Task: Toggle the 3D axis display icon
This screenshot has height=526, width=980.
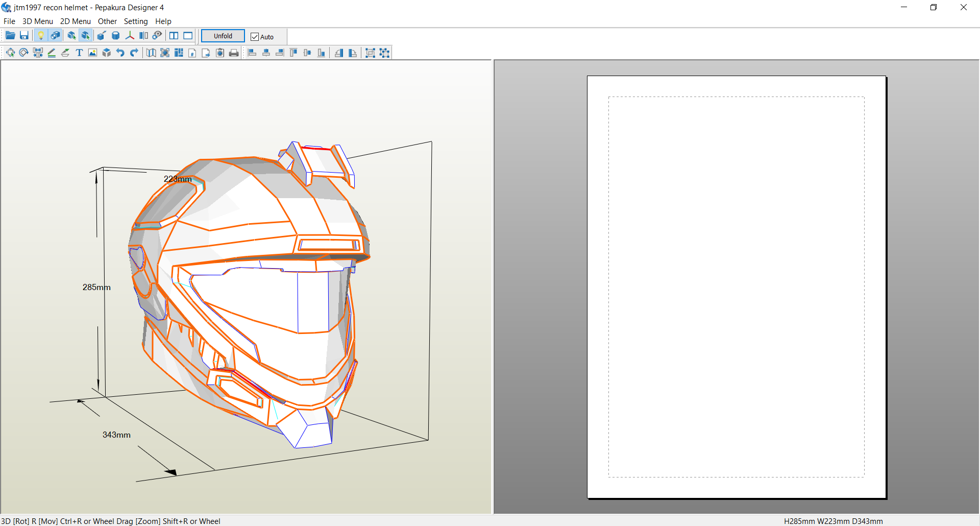Action: [x=130, y=36]
